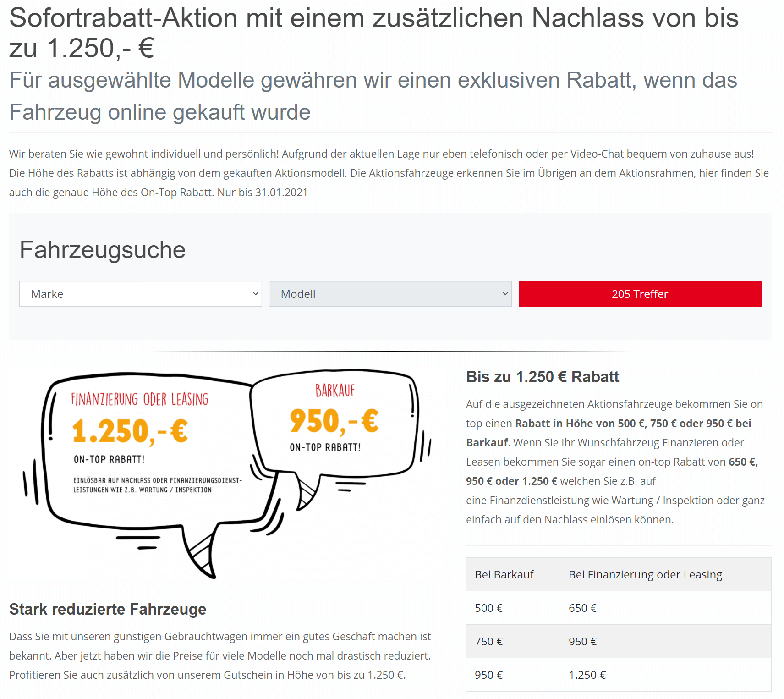Click the 500 € table cell
784x699 pixels.
coord(513,608)
